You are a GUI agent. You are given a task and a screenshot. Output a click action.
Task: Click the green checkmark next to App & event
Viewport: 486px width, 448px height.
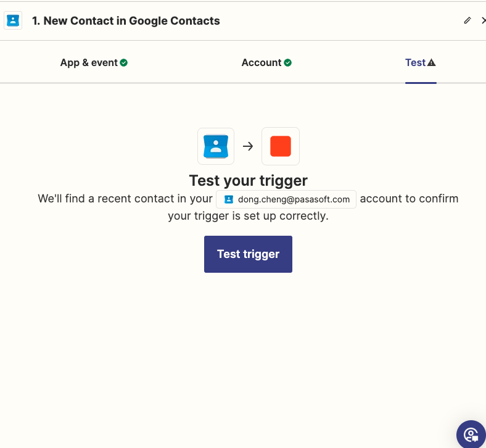pos(124,62)
